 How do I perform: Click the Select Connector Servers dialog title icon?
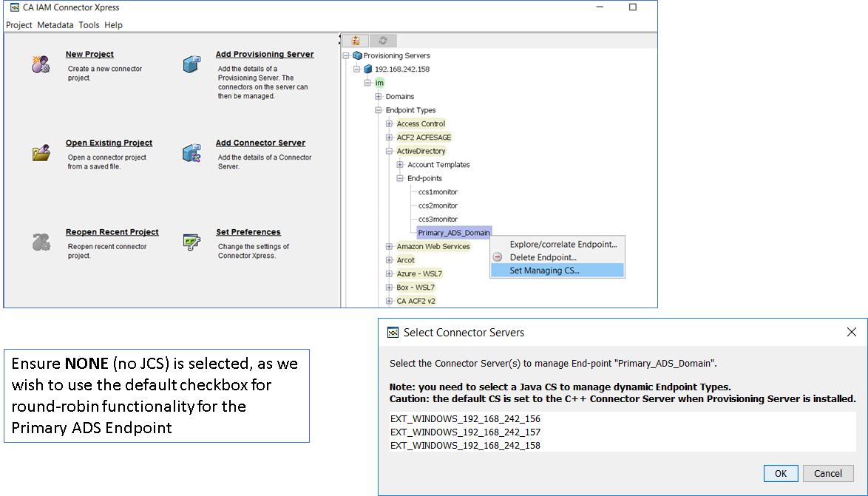pos(393,332)
